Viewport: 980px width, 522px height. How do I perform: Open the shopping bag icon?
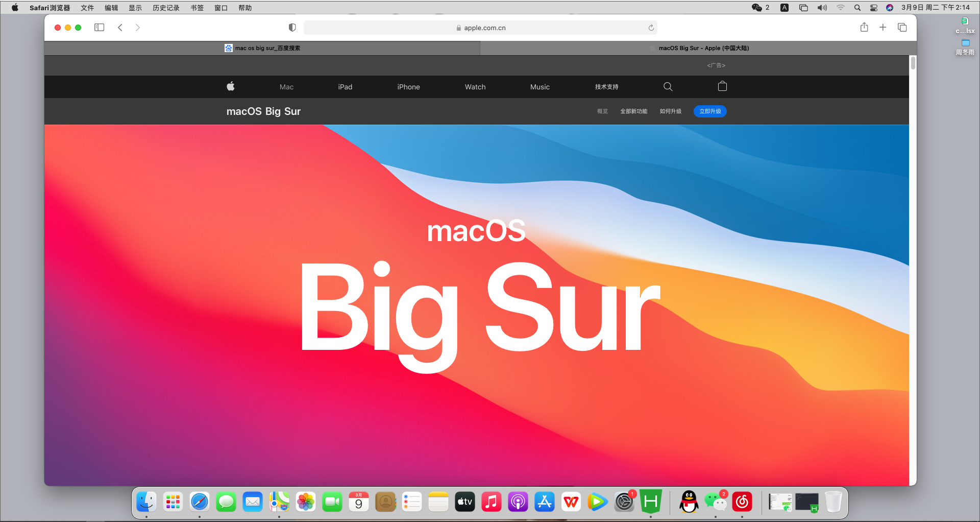[722, 86]
